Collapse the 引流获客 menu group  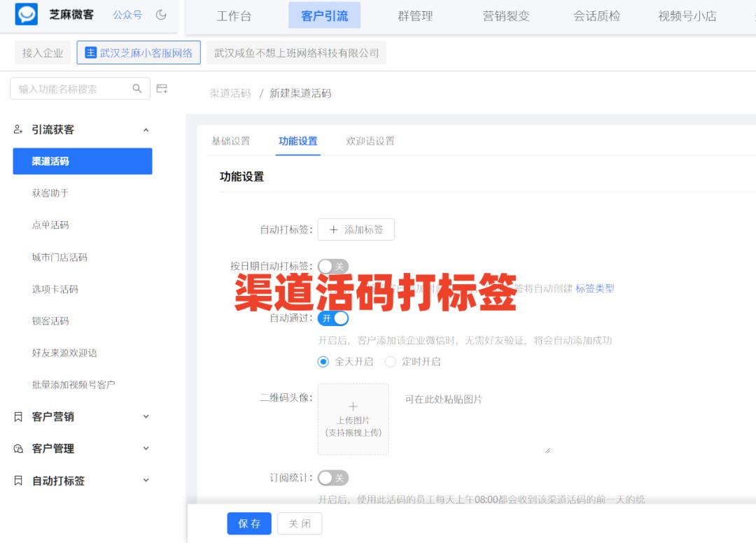pos(146,129)
